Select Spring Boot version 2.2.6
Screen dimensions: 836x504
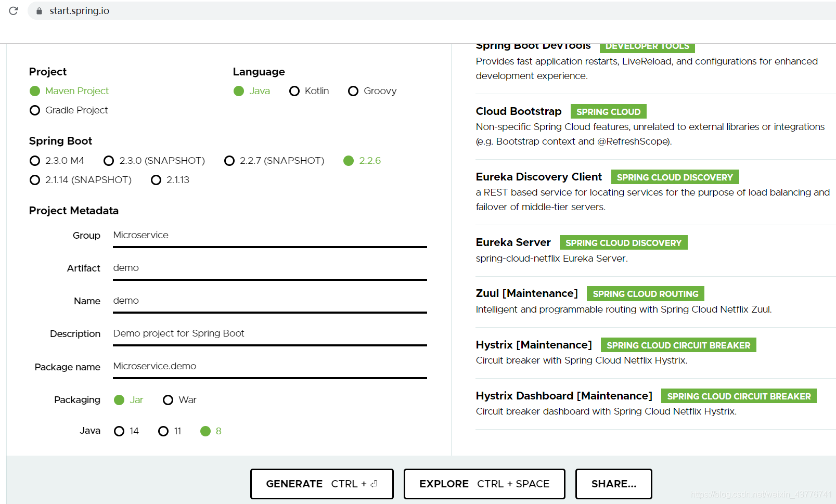click(x=362, y=161)
